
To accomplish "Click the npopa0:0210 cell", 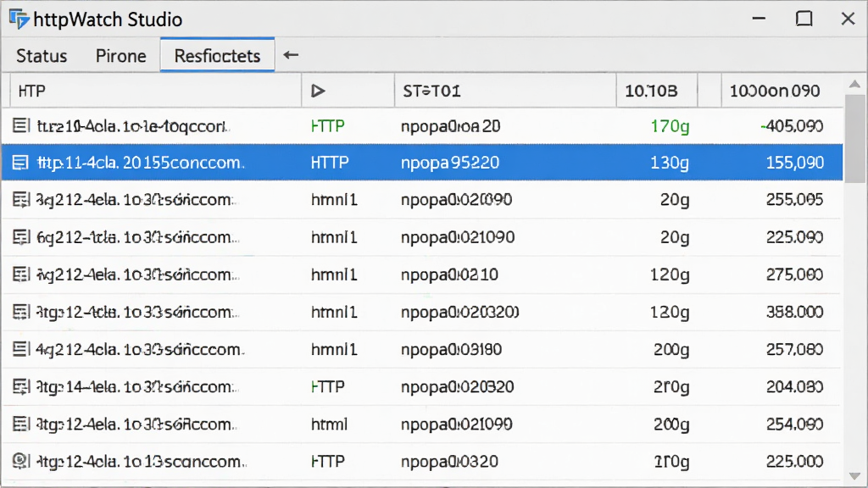I will coord(449,275).
